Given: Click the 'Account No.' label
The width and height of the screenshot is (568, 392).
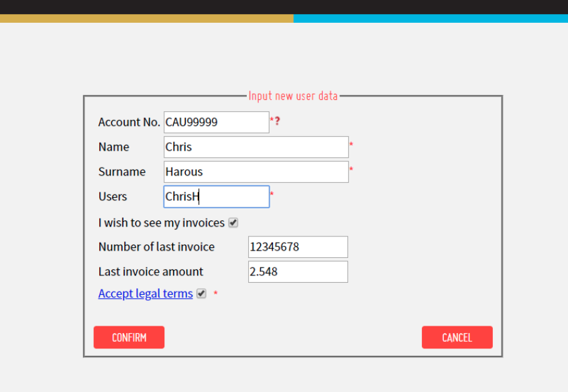Looking at the screenshot, I should pos(129,123).
